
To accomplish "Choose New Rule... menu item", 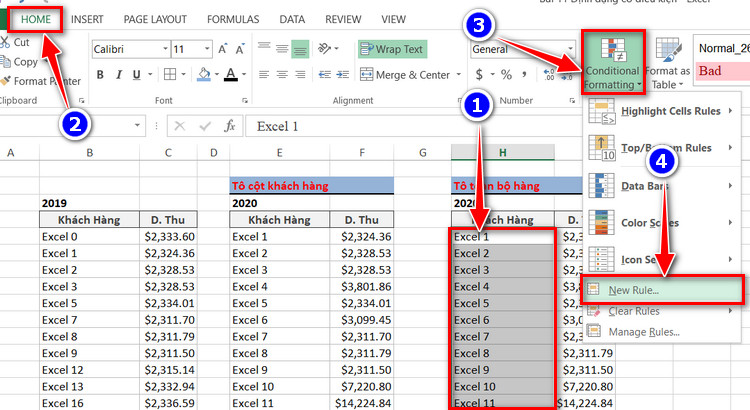I will [662, 290].
